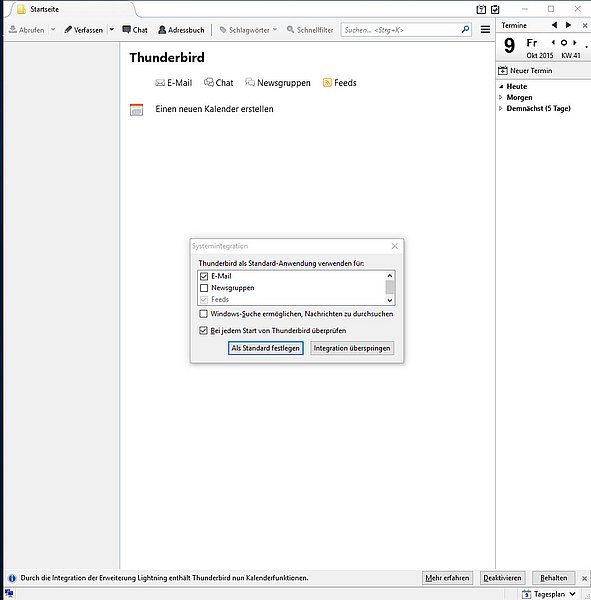The image size is (591, 600).
Task: Click Integration überspringen button
Action: coord(352,348)
